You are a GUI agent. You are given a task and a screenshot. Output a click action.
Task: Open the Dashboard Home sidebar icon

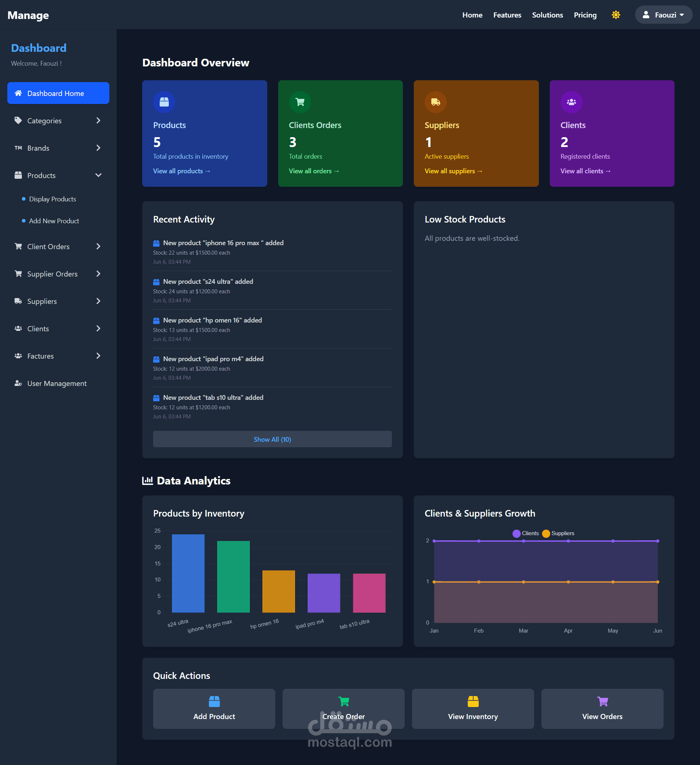[x=18, y=93]
